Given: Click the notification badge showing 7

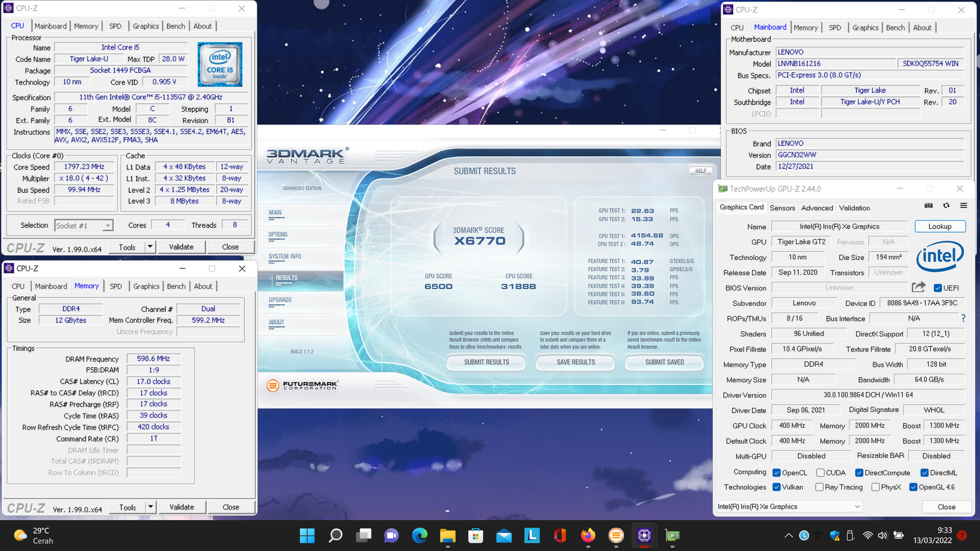Looking at the screenshot, I should click(962, 535).
